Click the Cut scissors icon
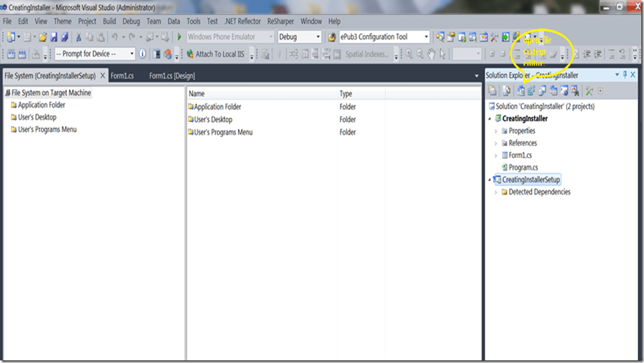Image resolution: width=644 pixels, height=363 pixels. point(78,38)
